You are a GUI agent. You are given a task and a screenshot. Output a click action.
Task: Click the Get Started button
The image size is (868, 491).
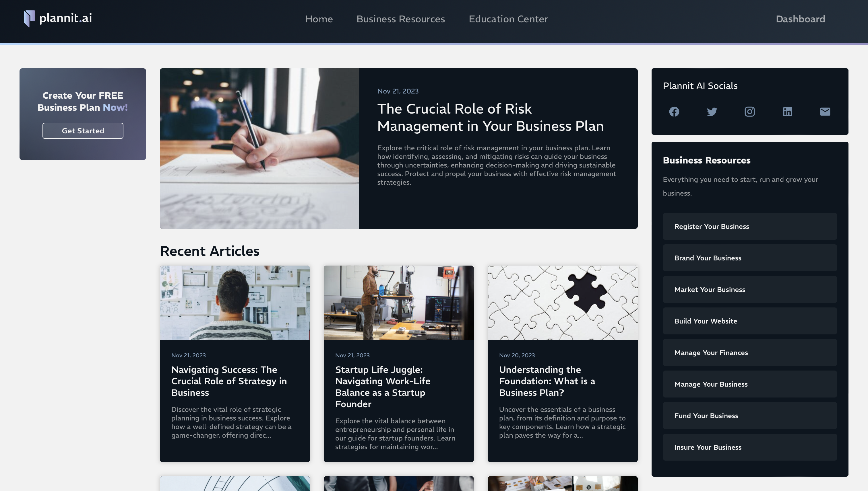click(x=83, y=130)
